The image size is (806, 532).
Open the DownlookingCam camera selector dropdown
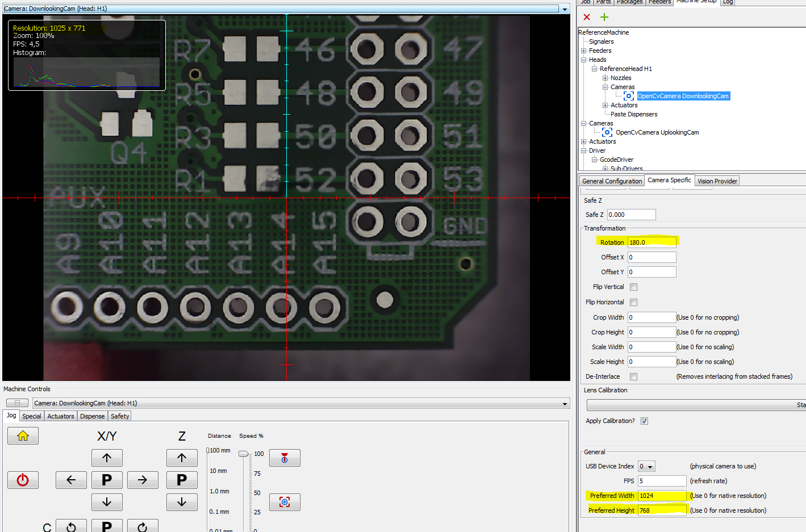point(563,9)
